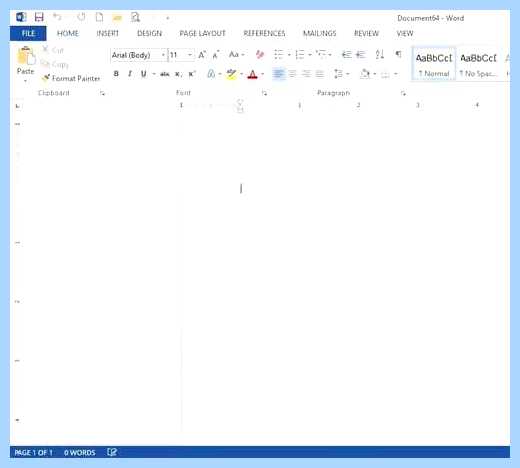Open Clipboard dialog launcher
The image size is (520, 468).
[102, 93]
